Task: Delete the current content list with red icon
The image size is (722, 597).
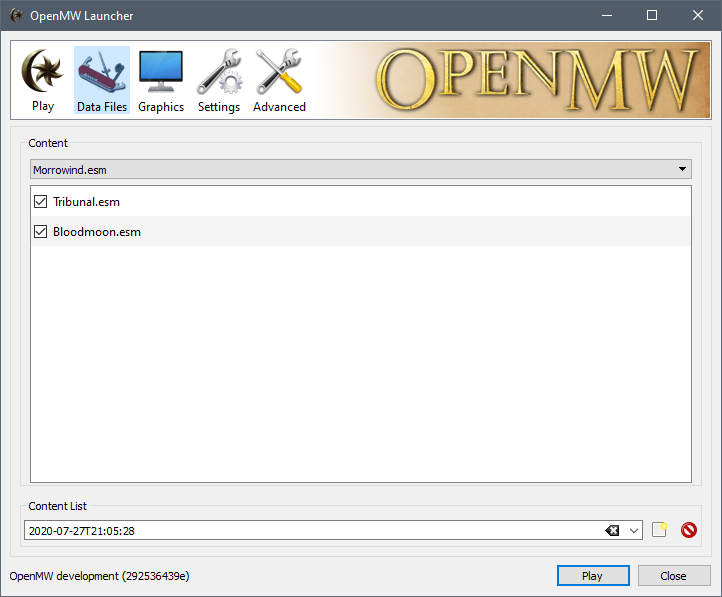Action: (688, 530)
